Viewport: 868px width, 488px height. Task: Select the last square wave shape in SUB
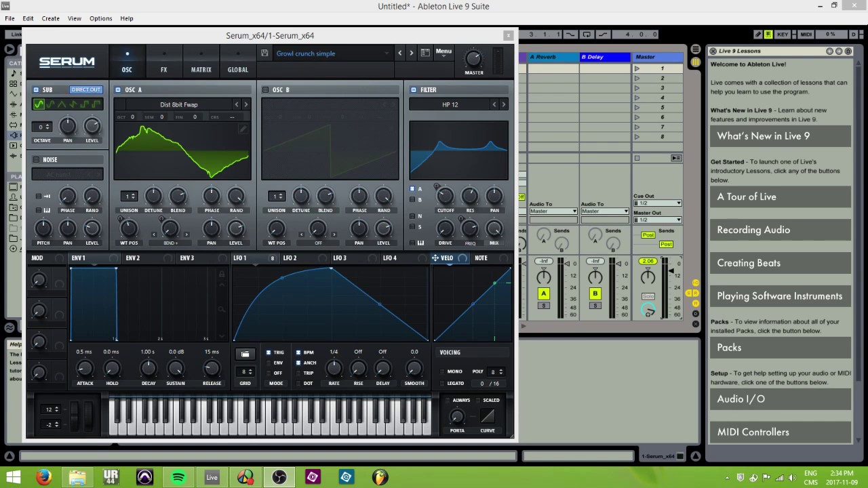coord(96,104)
